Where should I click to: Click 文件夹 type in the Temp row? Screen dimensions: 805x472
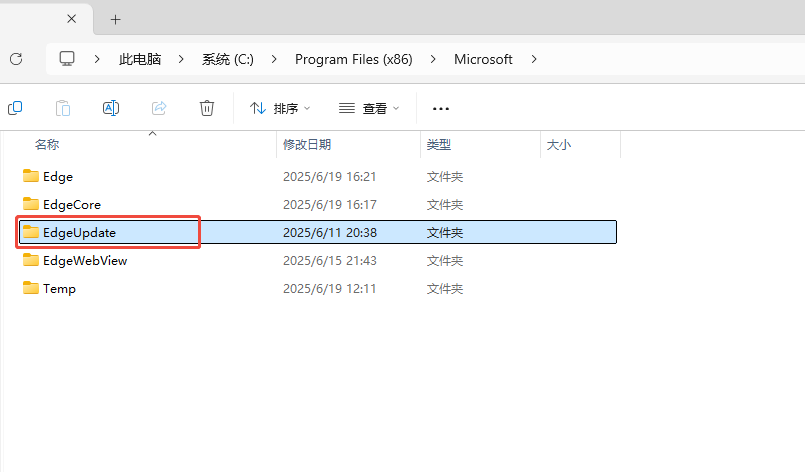[x=445, y=289]
